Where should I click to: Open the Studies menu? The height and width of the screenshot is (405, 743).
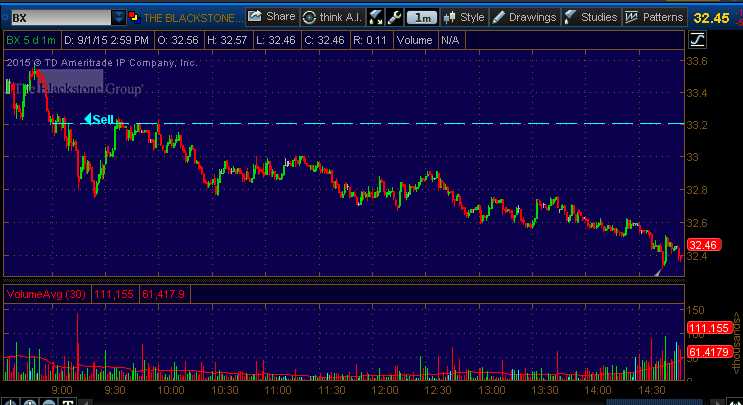[x=590, y=17]
